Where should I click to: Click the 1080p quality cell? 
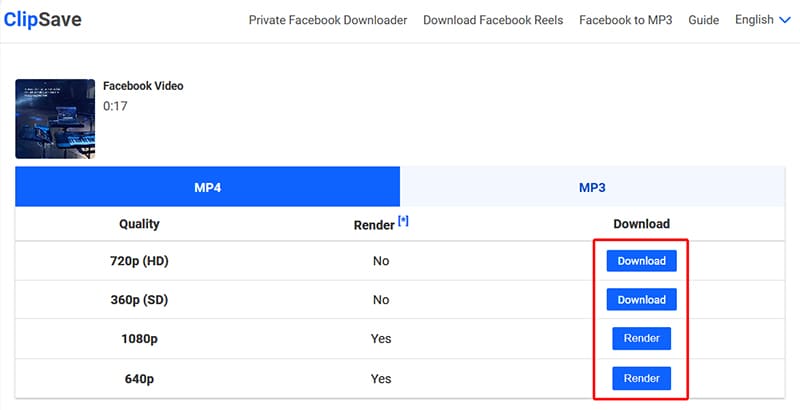point(139,339)
